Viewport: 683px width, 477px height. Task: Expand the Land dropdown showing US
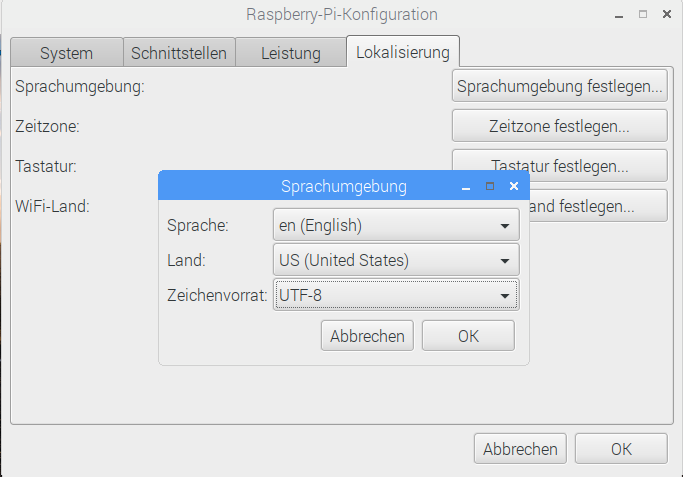click(x=395, y=260)
